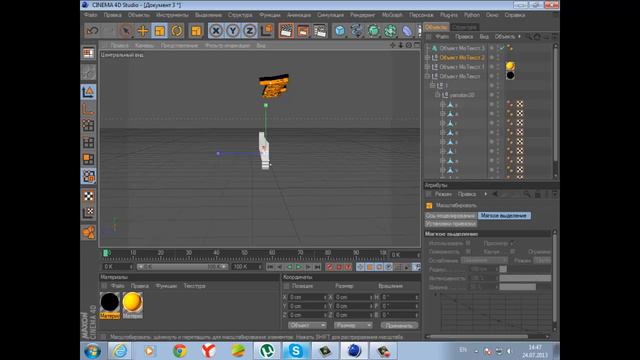
Task: Open the Размер coordinate dropdown
Action: (353, 325)
